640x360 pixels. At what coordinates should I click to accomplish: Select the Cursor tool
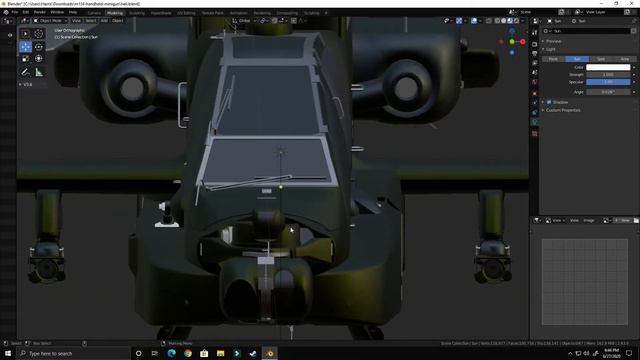tap(39, 34)
